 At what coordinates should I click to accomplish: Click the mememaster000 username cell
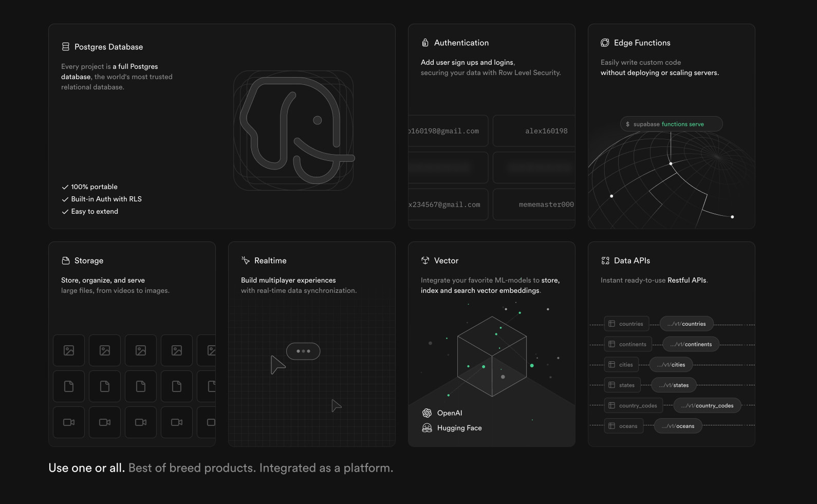[534, 204]
